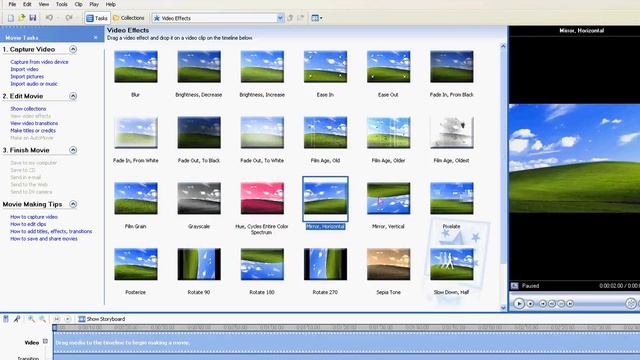Screen dimensions: 640x360
Task: Select the Hue, Cycles Entire Color Spectrum effect
Action: coord(262,198)
